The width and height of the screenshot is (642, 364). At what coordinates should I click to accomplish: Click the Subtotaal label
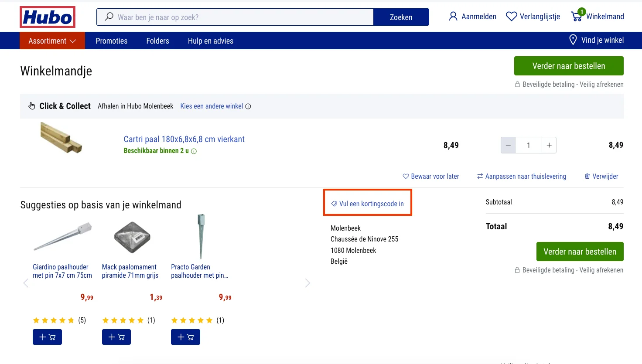499,202
